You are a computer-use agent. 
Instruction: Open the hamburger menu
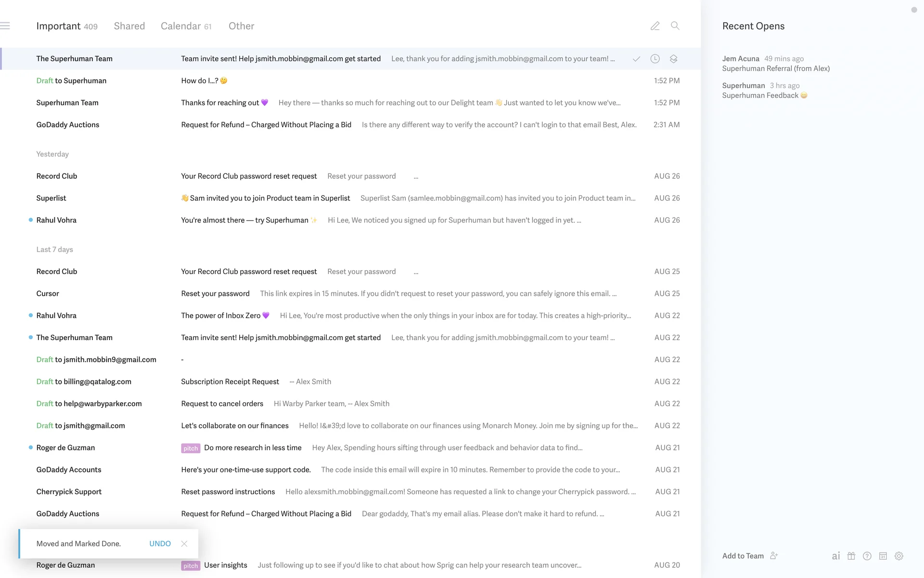[x=5, y=26]
